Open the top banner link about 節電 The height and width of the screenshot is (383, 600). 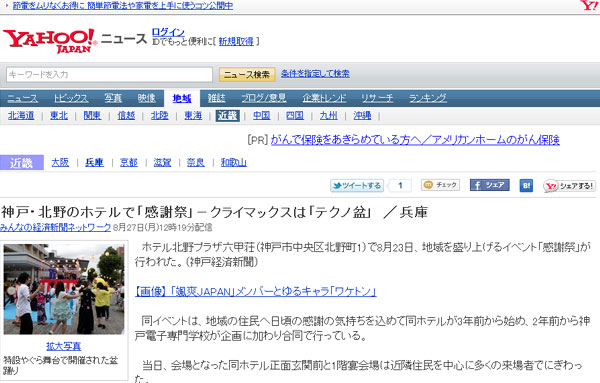click(x=123, y=5)
